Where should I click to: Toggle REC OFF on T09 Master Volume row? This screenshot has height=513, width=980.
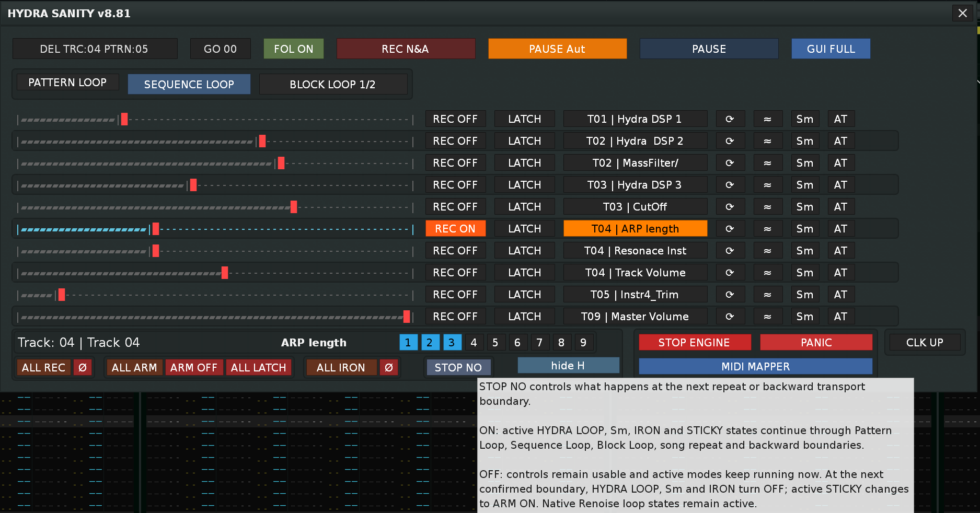coord(455,317)
